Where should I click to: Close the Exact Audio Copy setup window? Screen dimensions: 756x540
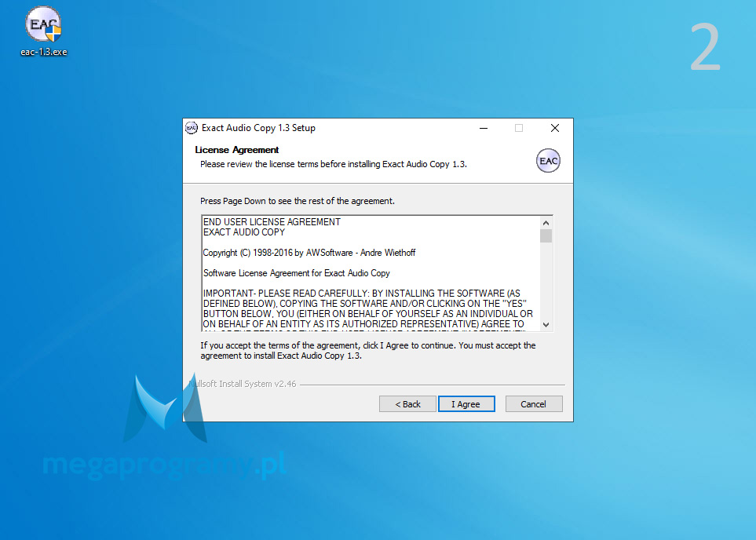click(x=555, y=128)
